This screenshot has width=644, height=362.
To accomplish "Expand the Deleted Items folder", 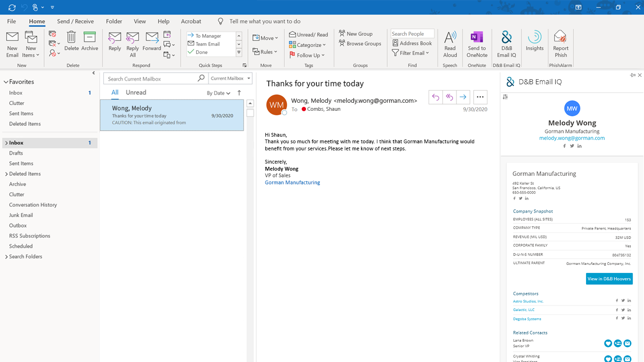I will point(6,174).
